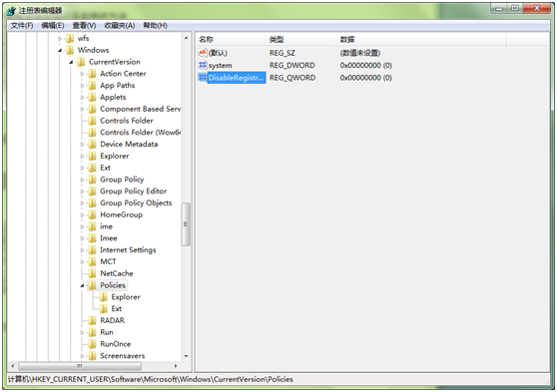Select the Explorer subkey under Policies
The width and height of the screenshot is (557, 392).
(x=126, y=297)
